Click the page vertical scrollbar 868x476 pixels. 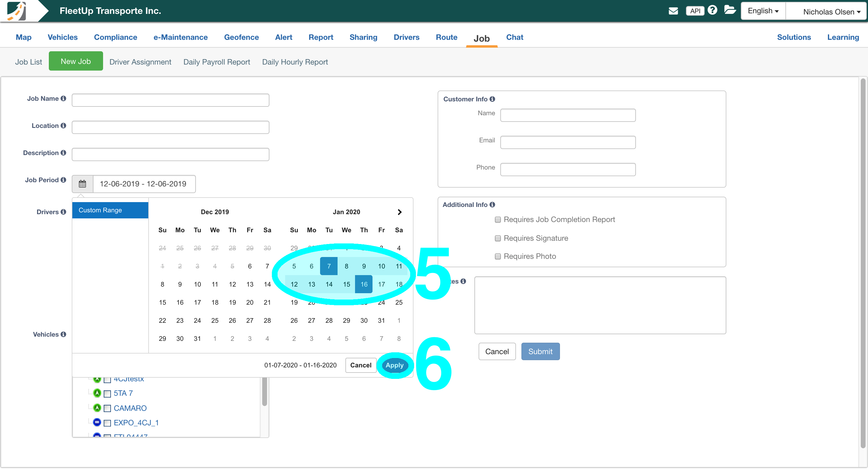(x=863, y=263)
